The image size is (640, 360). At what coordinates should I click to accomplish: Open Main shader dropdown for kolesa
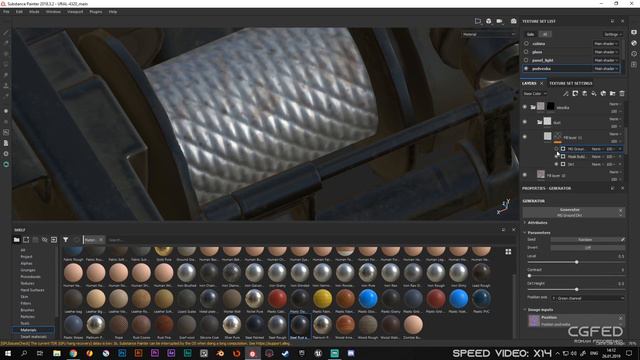coord(606,43)
